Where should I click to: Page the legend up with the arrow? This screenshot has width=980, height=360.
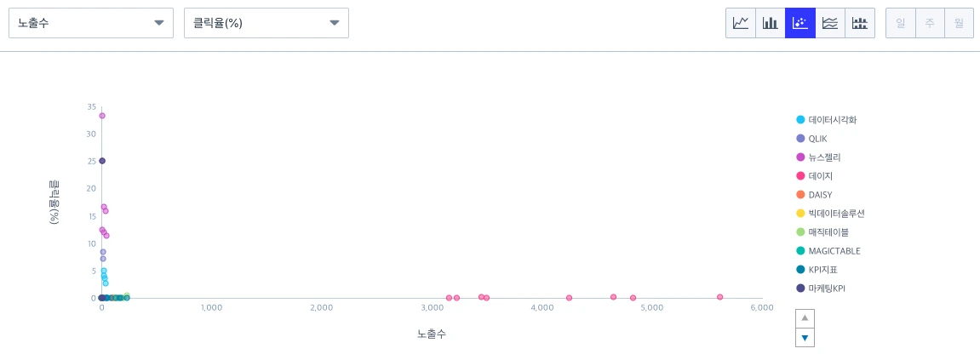pos(805,318)
